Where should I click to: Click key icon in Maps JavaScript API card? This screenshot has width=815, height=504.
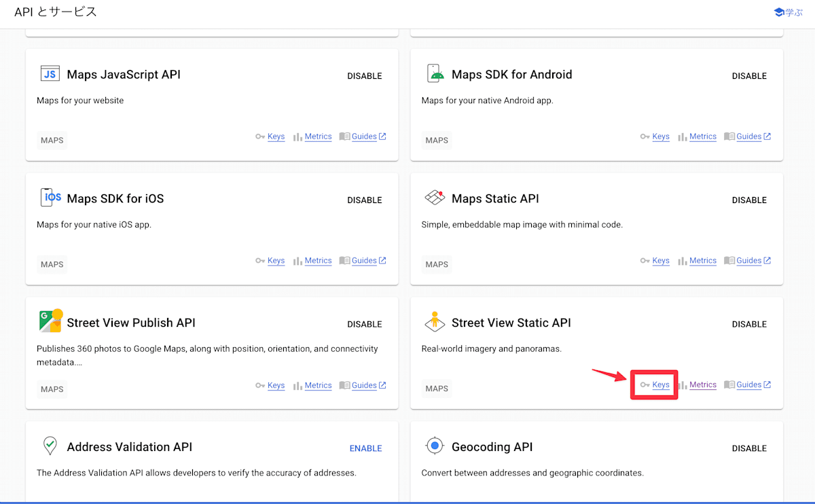coord(260,137)
